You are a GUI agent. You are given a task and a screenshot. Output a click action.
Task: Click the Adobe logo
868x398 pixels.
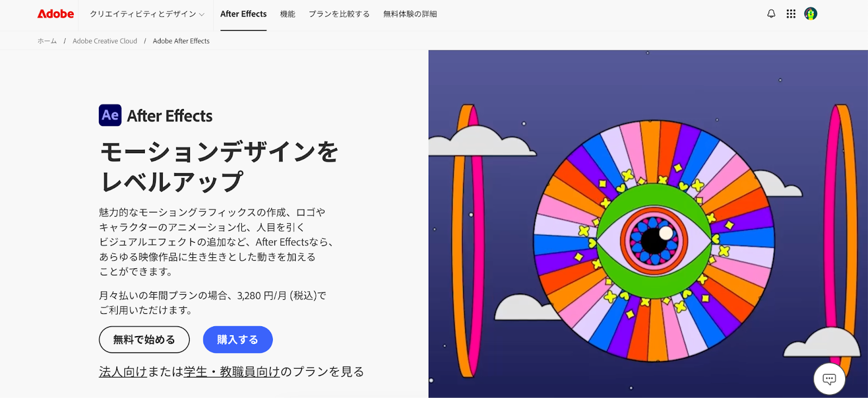[55, 14]
